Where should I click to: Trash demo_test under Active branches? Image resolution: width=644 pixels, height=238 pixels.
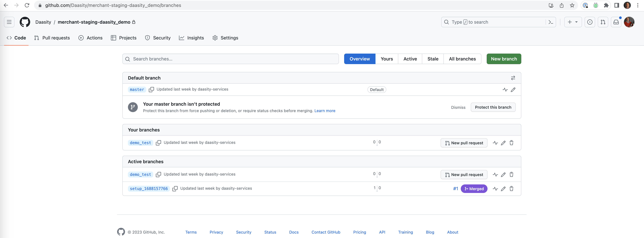coord(511,175)
